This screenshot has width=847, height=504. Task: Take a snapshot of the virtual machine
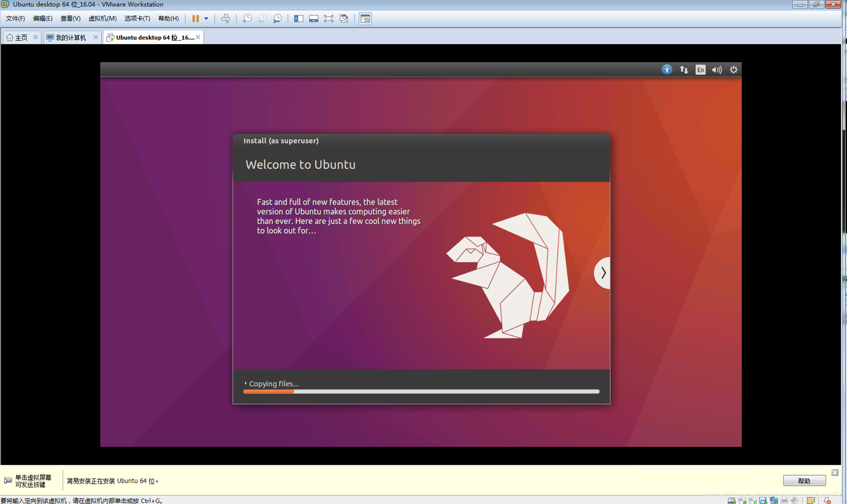[x=247, y=19]
